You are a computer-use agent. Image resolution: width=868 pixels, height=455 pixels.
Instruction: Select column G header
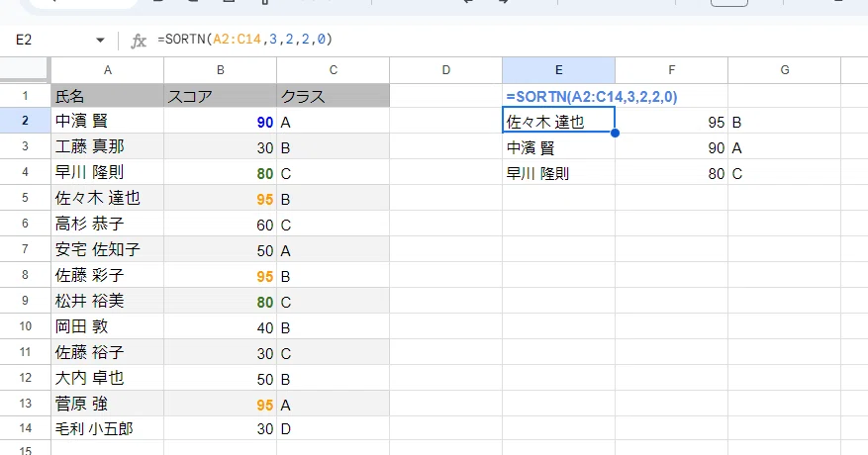785,70
